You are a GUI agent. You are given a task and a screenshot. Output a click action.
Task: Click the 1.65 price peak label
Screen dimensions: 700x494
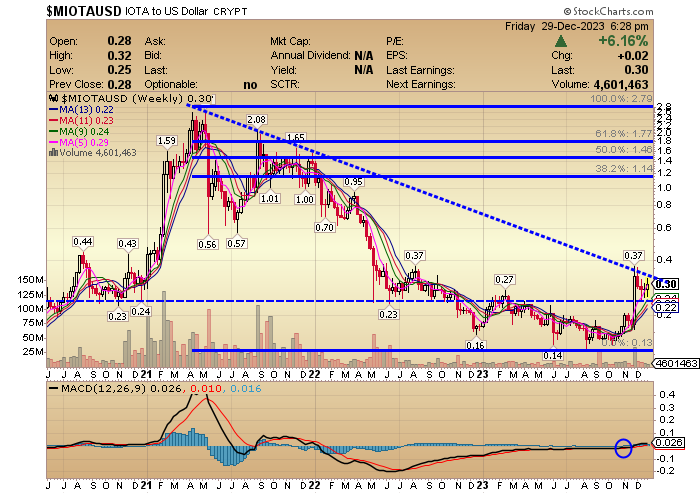(296, 137)
